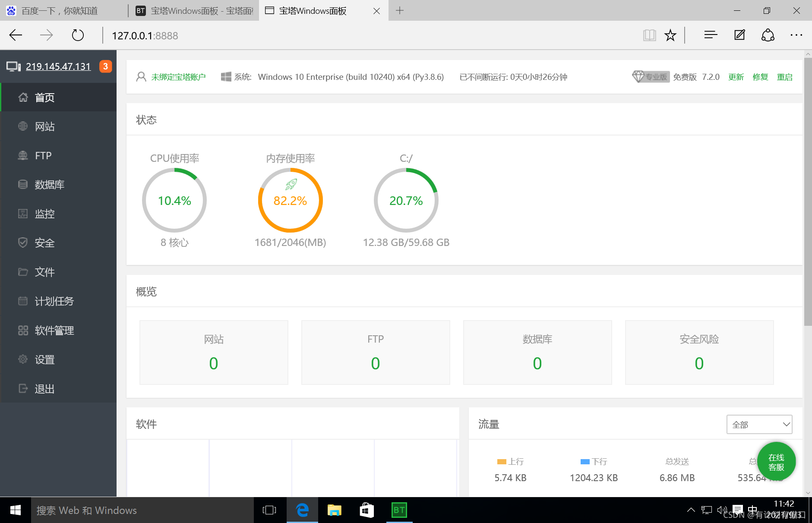Click the browser back arrow
Screen dimensions: 812x523
point(16,35)
